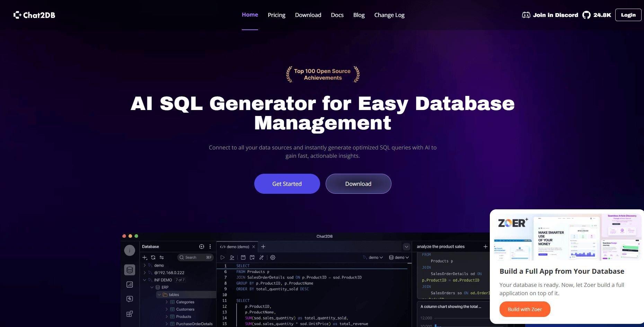Select the database cylinder sidebar icon
The width and height of the screenshot is (644, 327).
pyautogui.click(x=130, y=270)
